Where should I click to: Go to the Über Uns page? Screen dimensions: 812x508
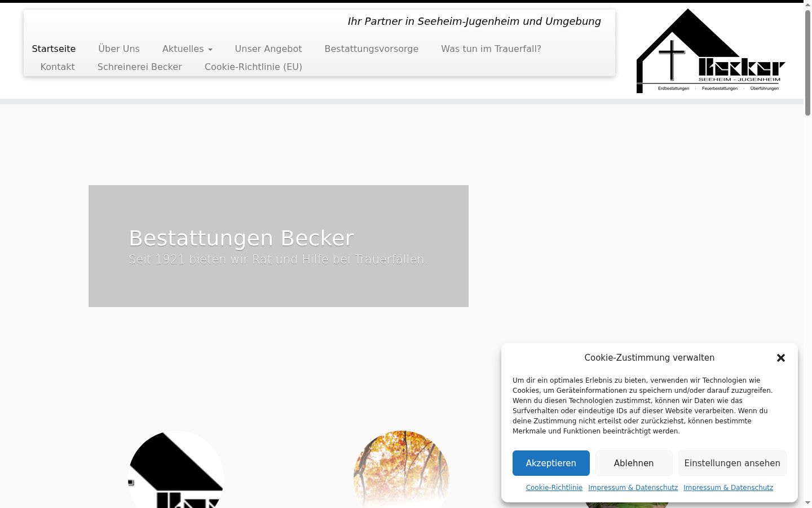[x=119, y=49]
